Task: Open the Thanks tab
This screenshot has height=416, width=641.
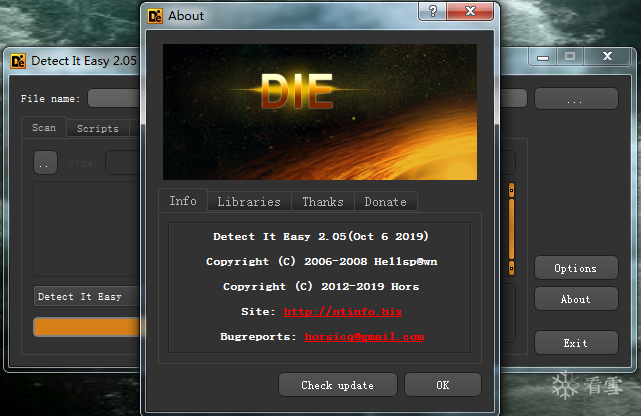Action: click(323, 202)
